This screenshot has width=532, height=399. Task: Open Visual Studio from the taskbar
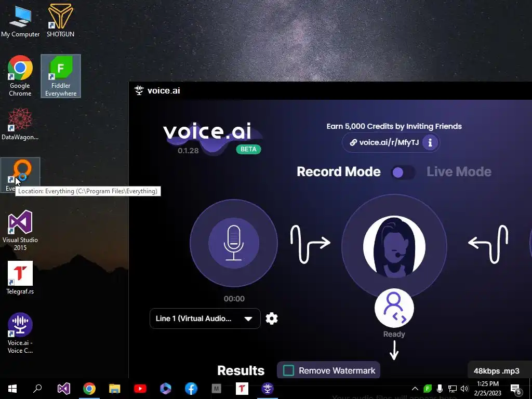point(63,389)
